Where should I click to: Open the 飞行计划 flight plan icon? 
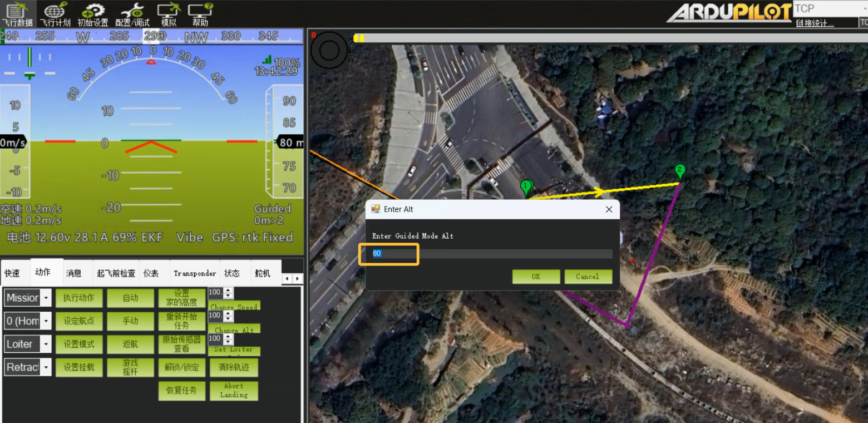pyautogui.click(x=55, y=14)
